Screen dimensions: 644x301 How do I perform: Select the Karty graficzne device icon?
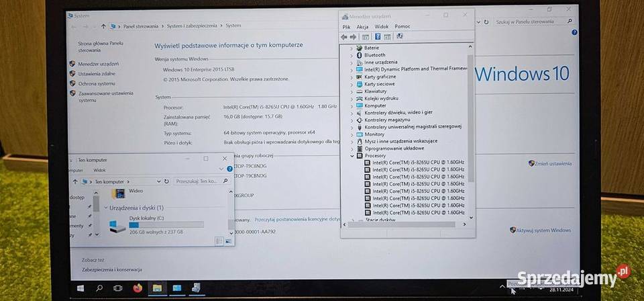click(359, 77)
